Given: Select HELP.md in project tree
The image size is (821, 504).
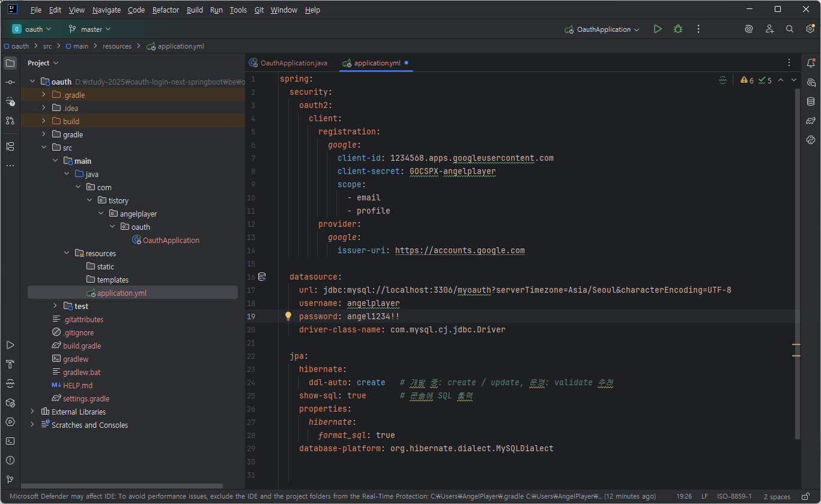Looking at the screenshot, I should [x=71, y=385].
